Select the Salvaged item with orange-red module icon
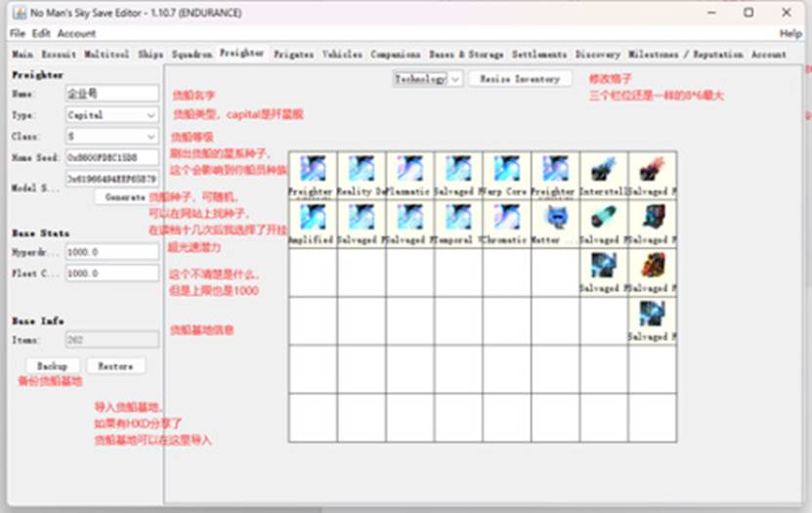The image size is (812, 513). (653, 273)
